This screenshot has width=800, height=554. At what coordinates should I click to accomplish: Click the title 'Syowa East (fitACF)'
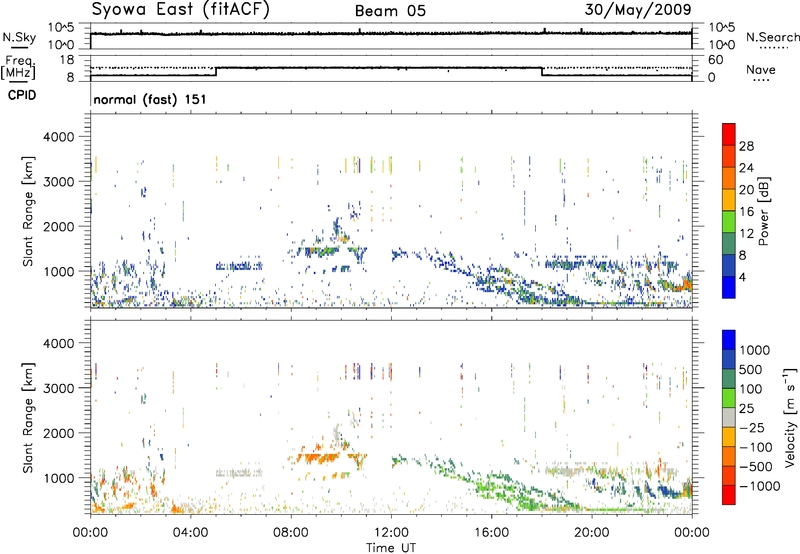(181, 10)
